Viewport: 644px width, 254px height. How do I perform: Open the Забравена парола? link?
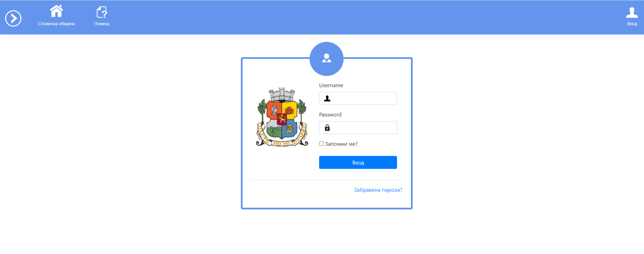[x=378, y=190]
